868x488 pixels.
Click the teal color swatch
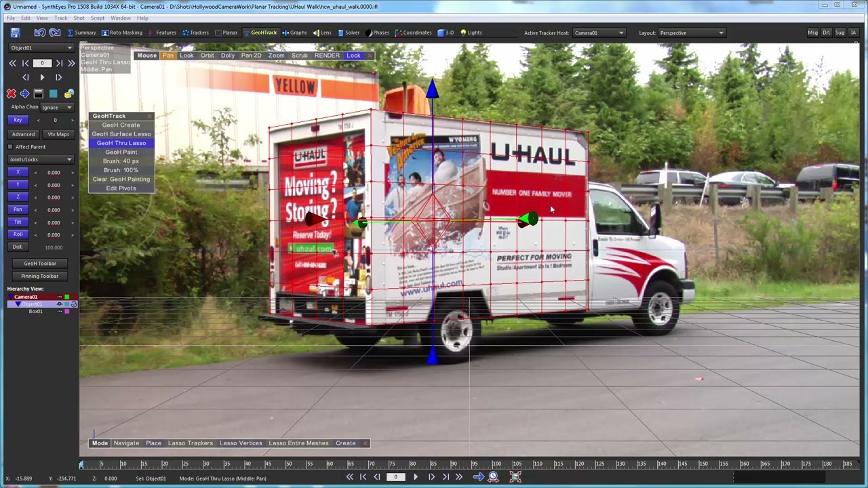53,94
